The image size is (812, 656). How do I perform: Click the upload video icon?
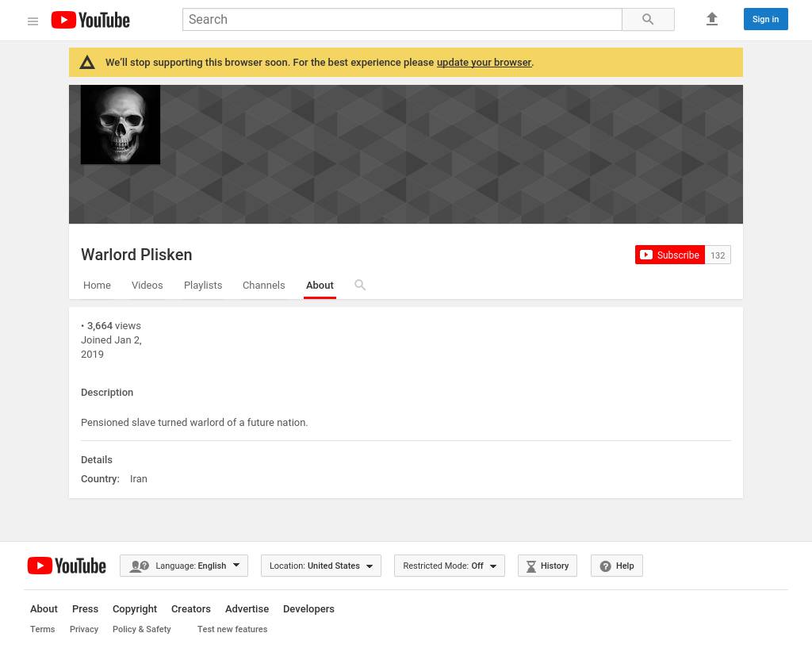(711, 20)
